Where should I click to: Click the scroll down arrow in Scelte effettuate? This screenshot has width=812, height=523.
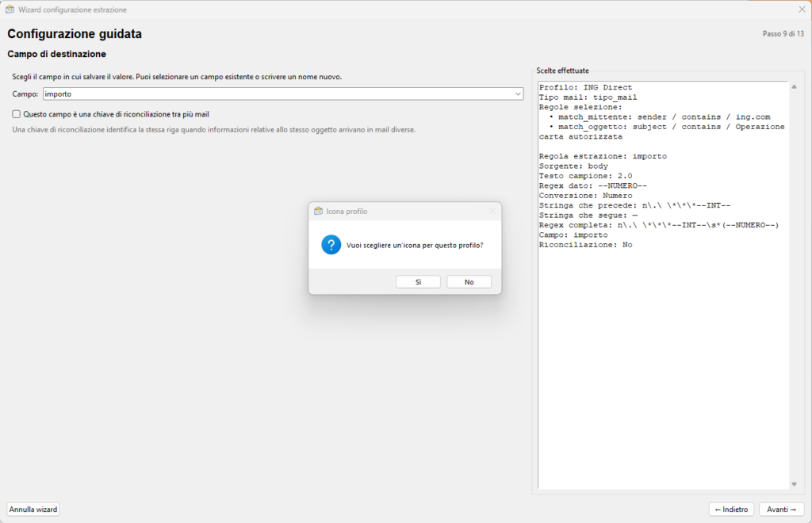coord(794,484)
